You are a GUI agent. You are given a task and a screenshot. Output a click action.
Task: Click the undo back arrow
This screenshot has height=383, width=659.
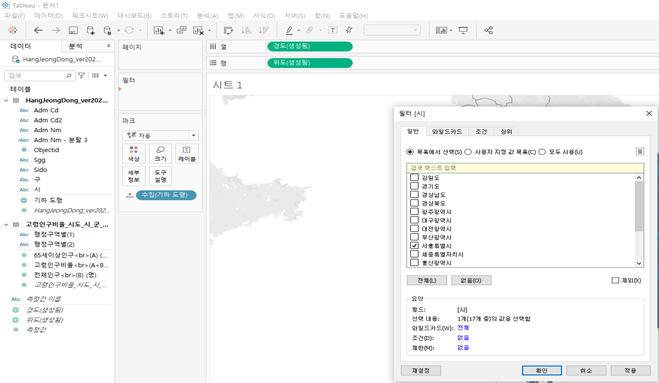[38, 30]
